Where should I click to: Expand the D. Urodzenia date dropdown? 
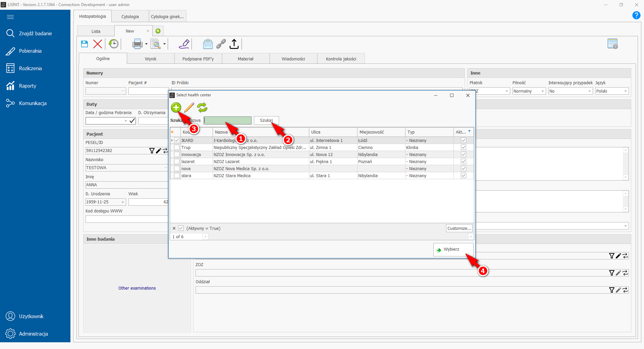[x=123, y=202]
